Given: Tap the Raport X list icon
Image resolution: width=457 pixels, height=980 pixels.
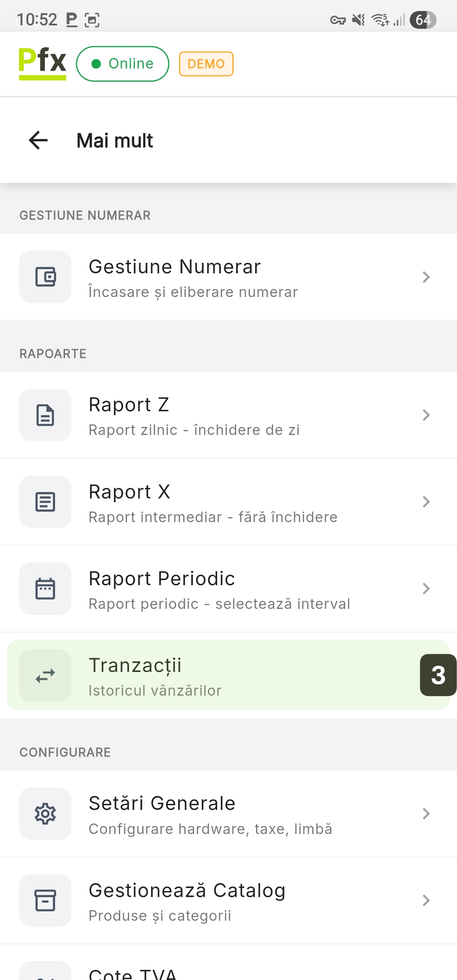Looking at the screenshot, I should (45, 502).
